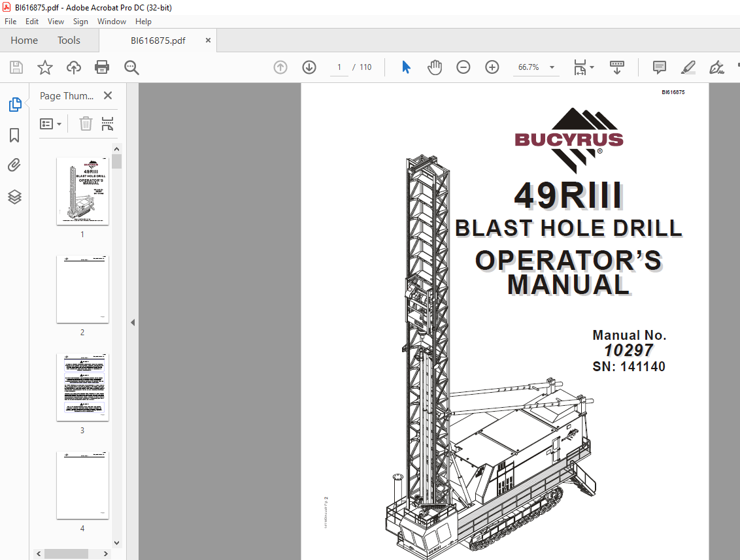The width and height of the screenshot is (740, 560).
Task: Activate the Hand pan tool
Action: 435,67
